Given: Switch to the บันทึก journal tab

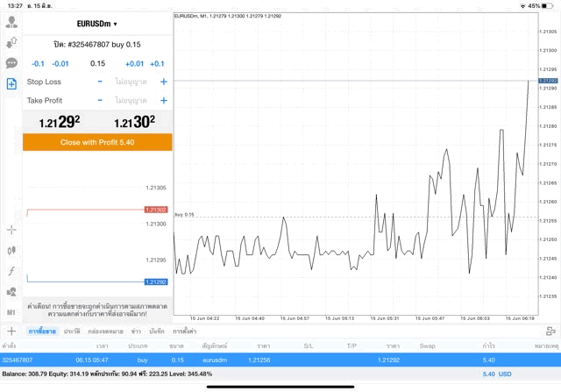Looking at the screenshot, I should point(157,331).
